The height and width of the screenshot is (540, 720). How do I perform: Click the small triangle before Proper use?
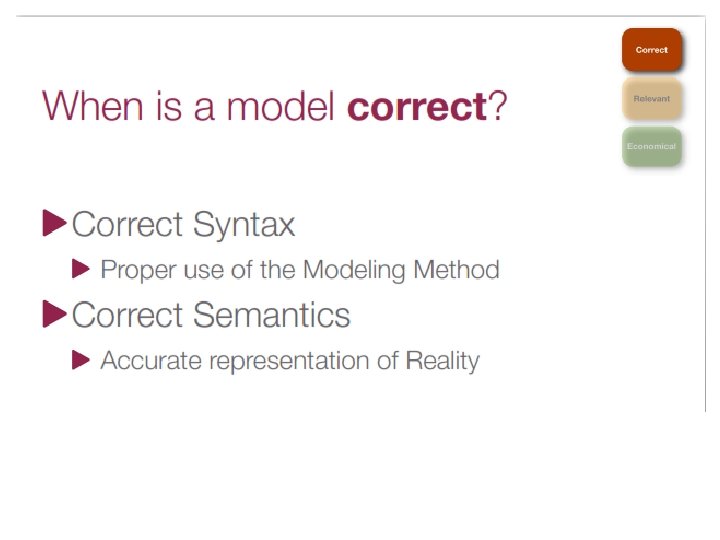point(81,269)
